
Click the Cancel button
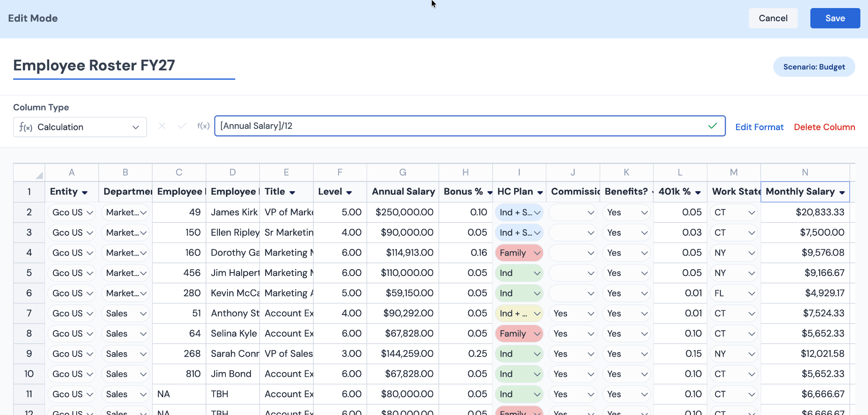coord(773,18)
